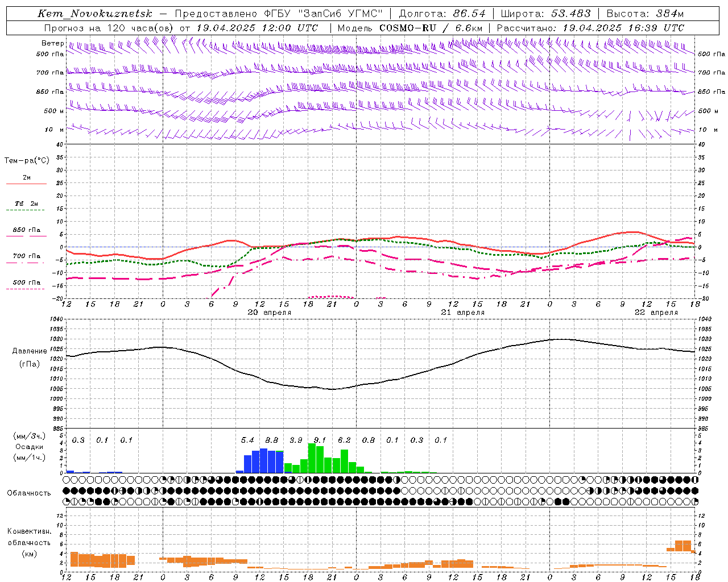Click the 10 м wind level label on the right

[707, 130]
